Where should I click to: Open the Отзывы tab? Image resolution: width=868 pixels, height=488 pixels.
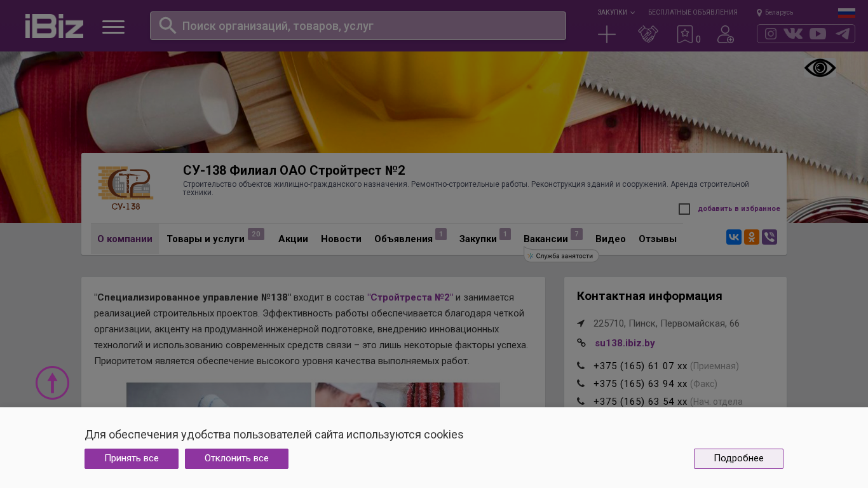[658, 239]
